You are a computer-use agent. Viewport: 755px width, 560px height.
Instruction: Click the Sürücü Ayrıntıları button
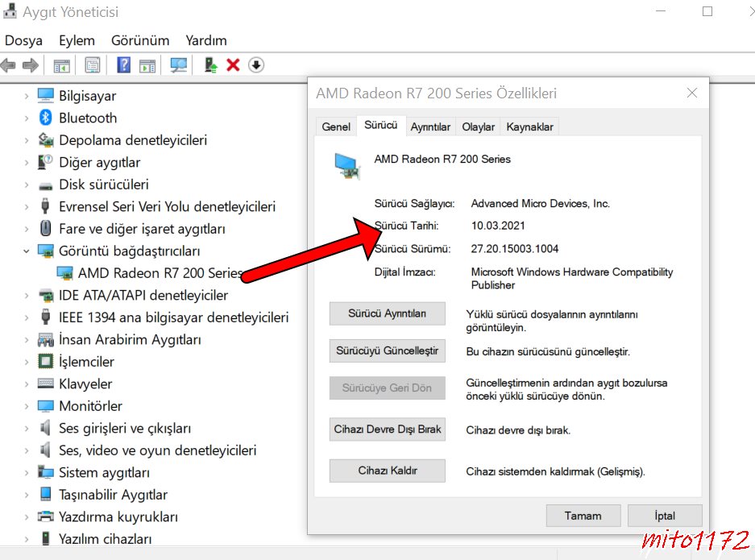(x=387, y=313)
